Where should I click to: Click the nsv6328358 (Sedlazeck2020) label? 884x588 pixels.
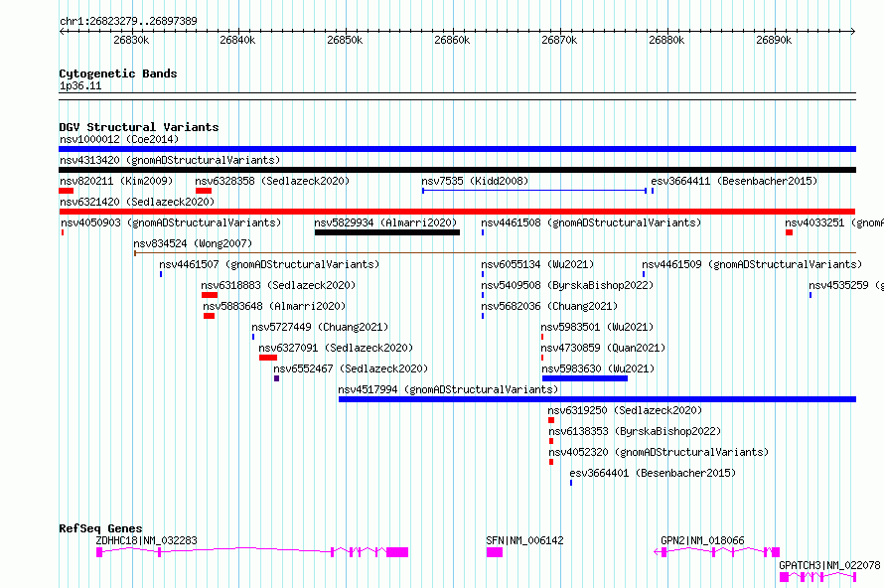(x=272, y=181)
